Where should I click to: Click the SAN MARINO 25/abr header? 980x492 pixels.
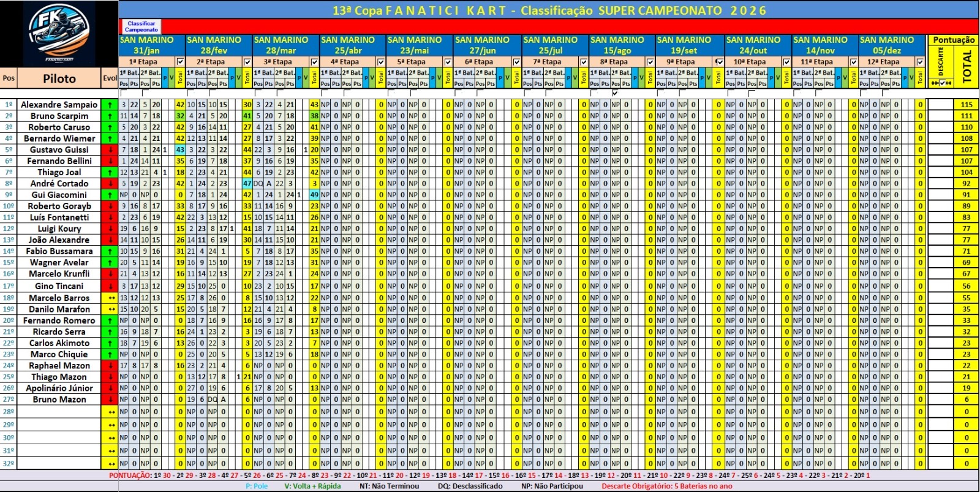tap(348, 45)
